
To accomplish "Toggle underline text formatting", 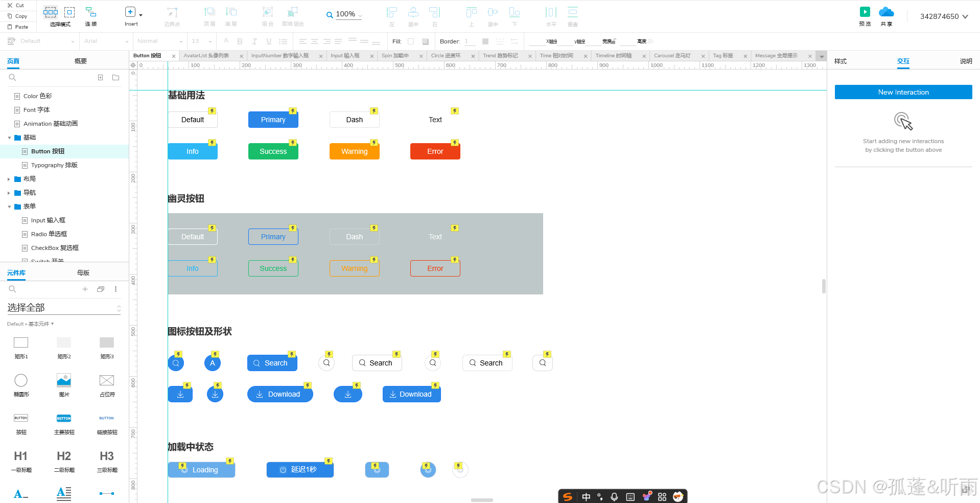I will (269, 41).
